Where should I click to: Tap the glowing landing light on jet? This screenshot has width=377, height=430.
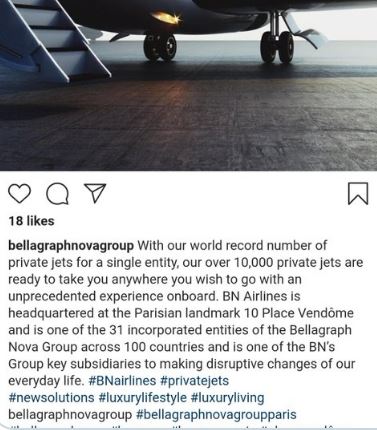point(166,17)
